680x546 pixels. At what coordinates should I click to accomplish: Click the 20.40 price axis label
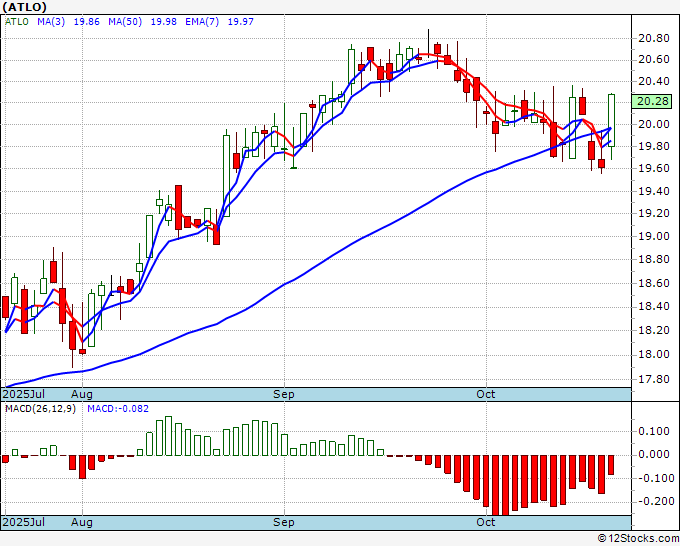click(x=654, y=81)
